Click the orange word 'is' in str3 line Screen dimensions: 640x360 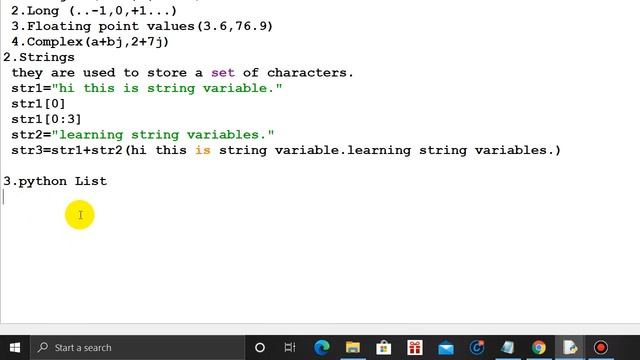click(x=203, y=150)
